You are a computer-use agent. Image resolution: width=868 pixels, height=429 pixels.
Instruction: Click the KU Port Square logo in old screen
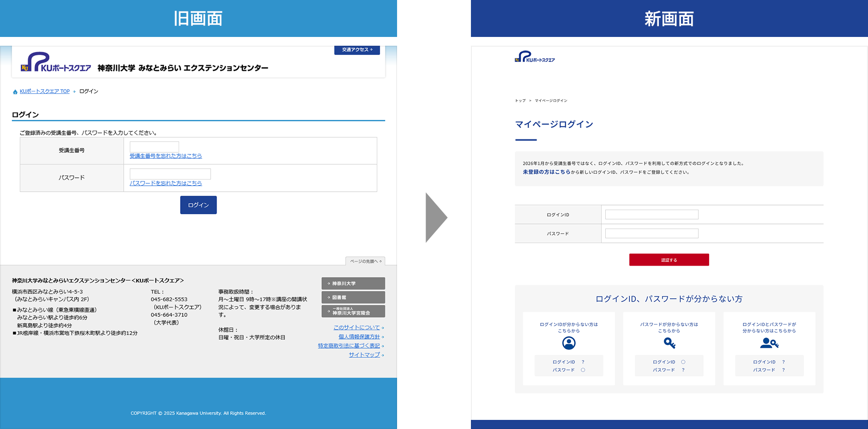pyautogui.click(x=56, y=62)
